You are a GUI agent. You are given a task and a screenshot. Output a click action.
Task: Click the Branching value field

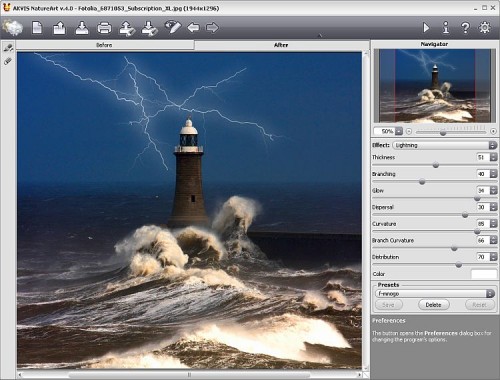coord(483,174)
